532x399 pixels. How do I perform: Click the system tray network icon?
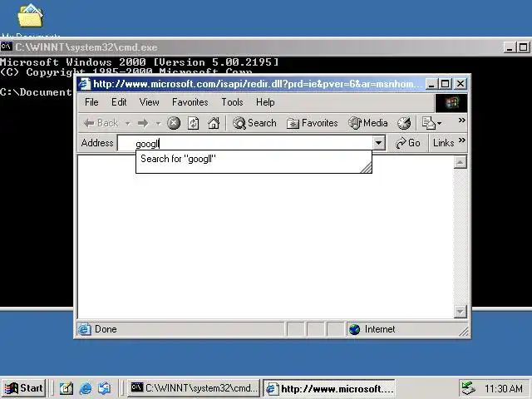click(468, 388)
